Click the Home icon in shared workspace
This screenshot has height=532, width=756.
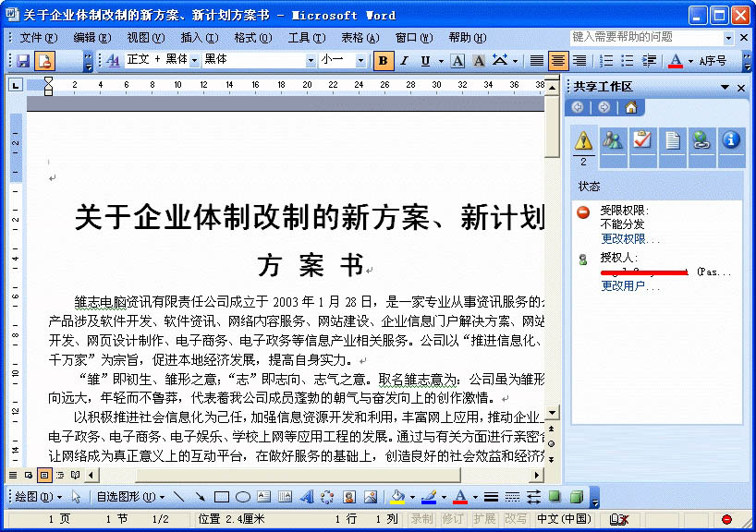[630, 108]
